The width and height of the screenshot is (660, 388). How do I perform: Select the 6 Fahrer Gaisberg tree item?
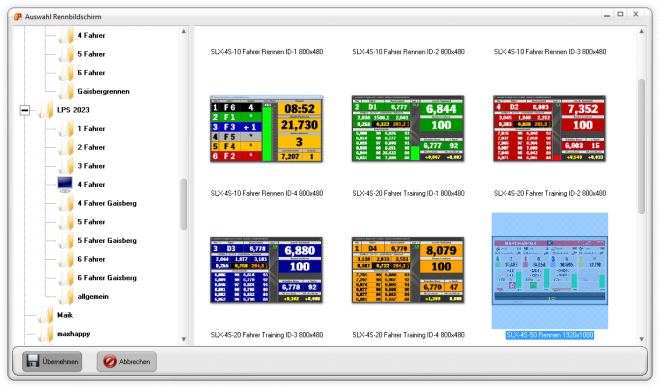pyautogui.click(x=107, y=277)
